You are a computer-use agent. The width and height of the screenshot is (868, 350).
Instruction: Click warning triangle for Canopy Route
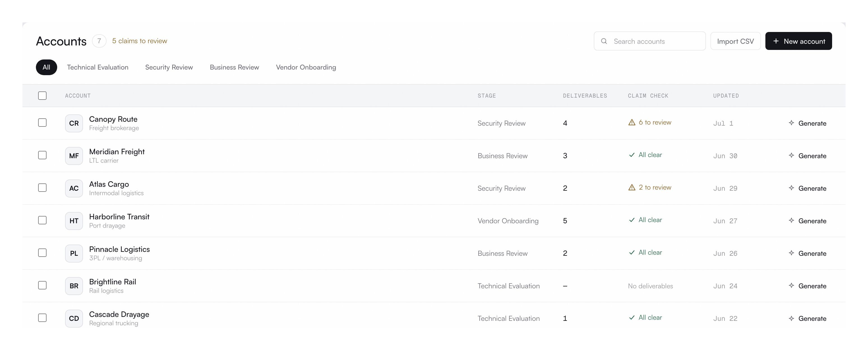[x=632, y=122]
